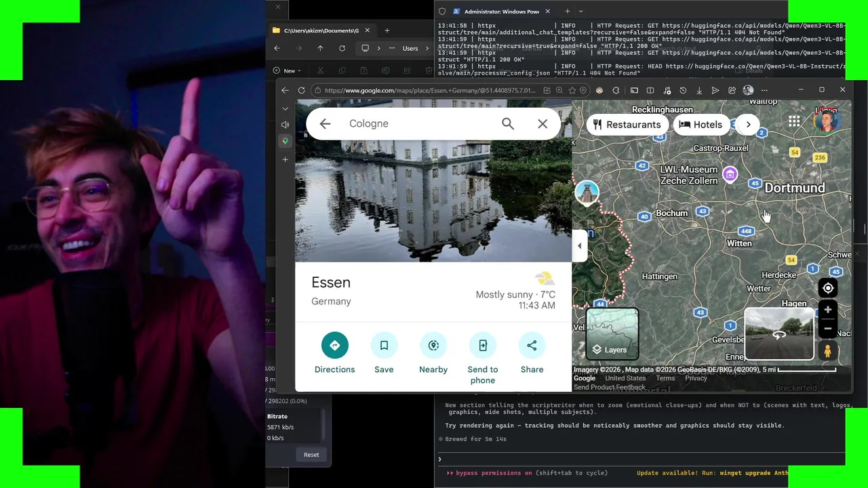Share Essen location
Image resolution: width=868 pixels, height=488 pixels.
532,353
